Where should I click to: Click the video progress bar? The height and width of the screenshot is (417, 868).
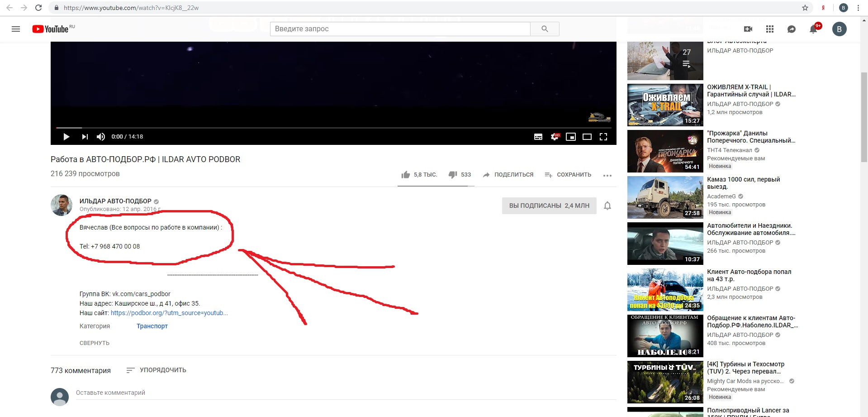pos(333,128)
